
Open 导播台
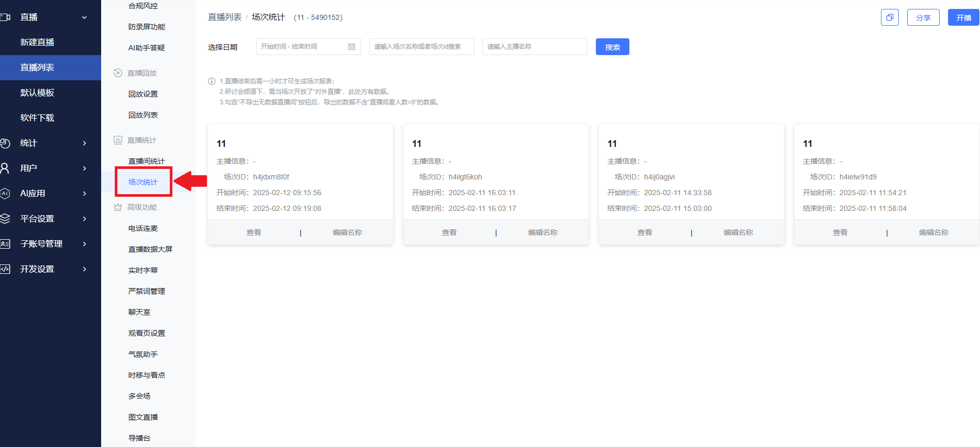point(139,438)
